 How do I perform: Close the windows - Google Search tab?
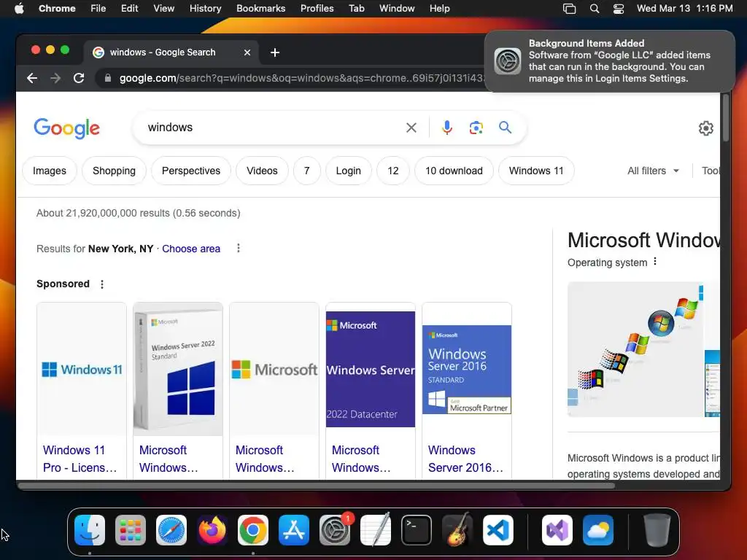pyautogui.click(x=247, y=52)
